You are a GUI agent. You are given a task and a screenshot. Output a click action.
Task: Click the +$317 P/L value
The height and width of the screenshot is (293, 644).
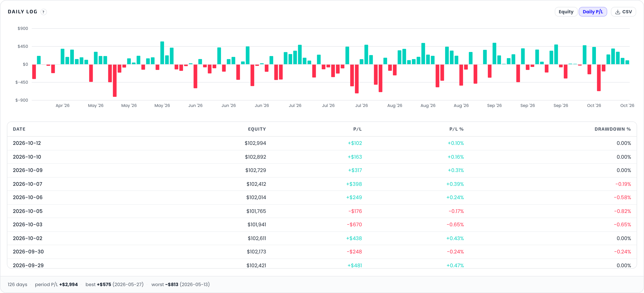[355, 170]
